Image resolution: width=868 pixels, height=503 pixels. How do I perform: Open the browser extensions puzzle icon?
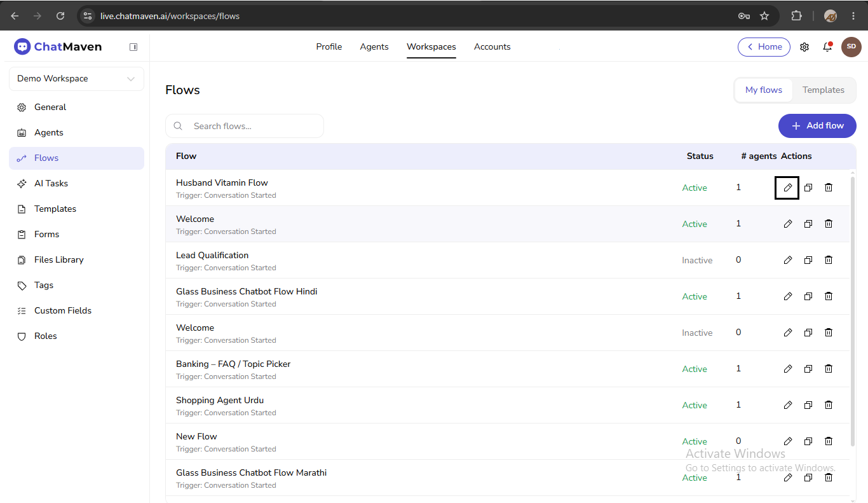[x=796, y=16]
